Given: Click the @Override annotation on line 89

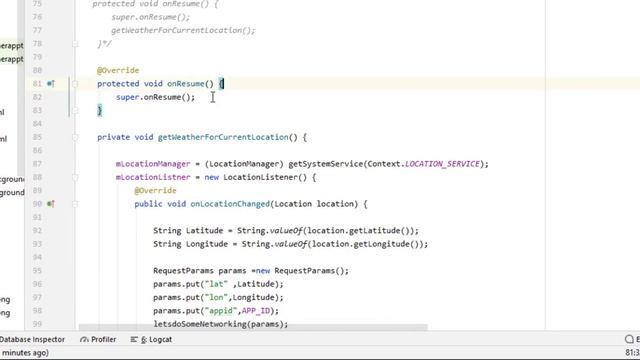Looking at the screenshot, I should point(156,191).
